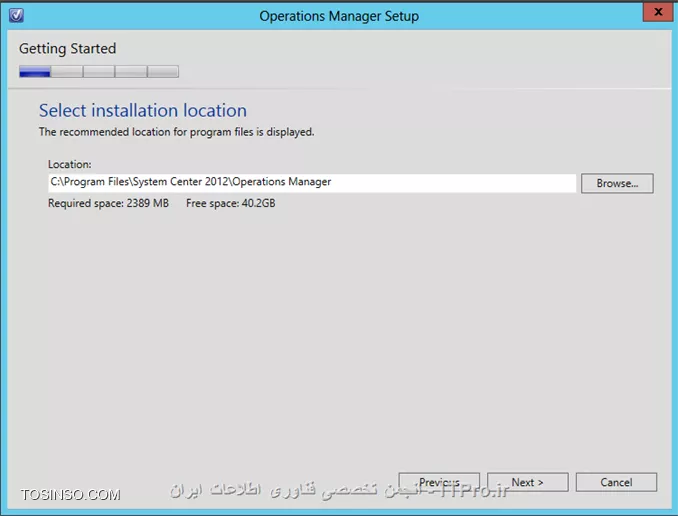The width and height of the screenshot is (678, 516).
Task: Click the recommended location description text
Action: click(x=176, y=132)
